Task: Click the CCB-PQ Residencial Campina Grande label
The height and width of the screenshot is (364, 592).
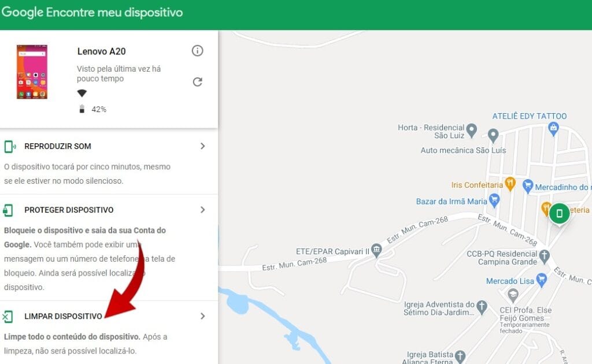Action: click(x=502, y=258)
